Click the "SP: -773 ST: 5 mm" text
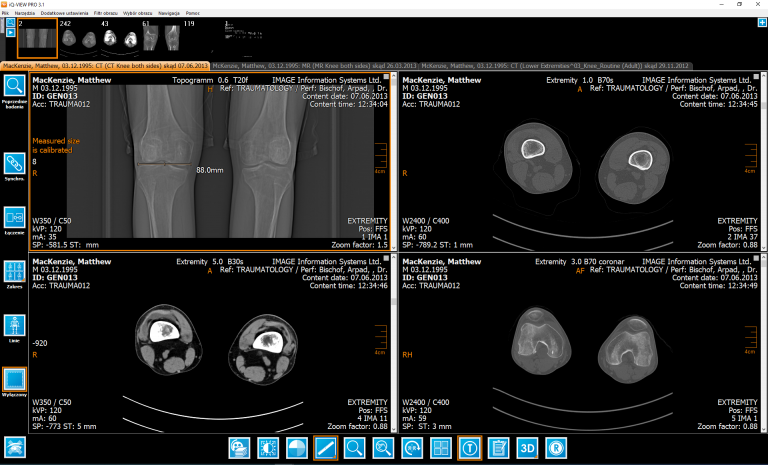The image size is (768, 465). click(x=64, y=426)
